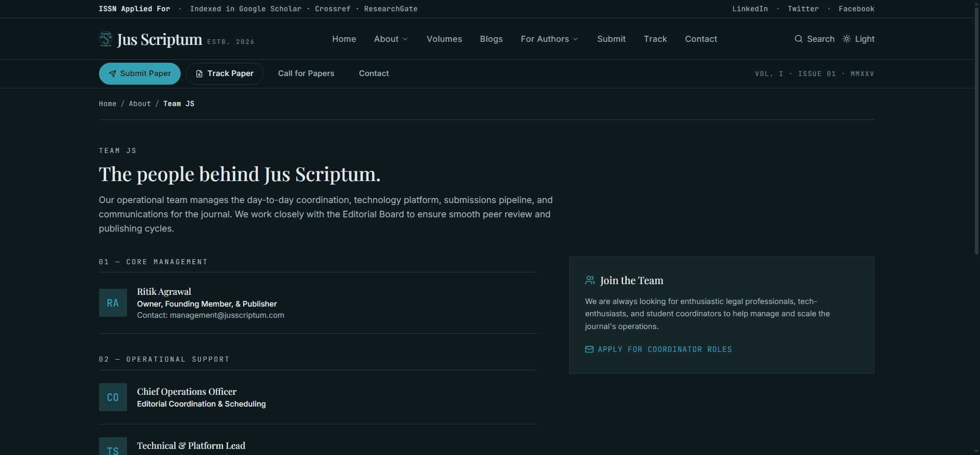Viewport: 980px width, 455px height.
Task: Click the CO avatar tile
Action: coord(113,397)
